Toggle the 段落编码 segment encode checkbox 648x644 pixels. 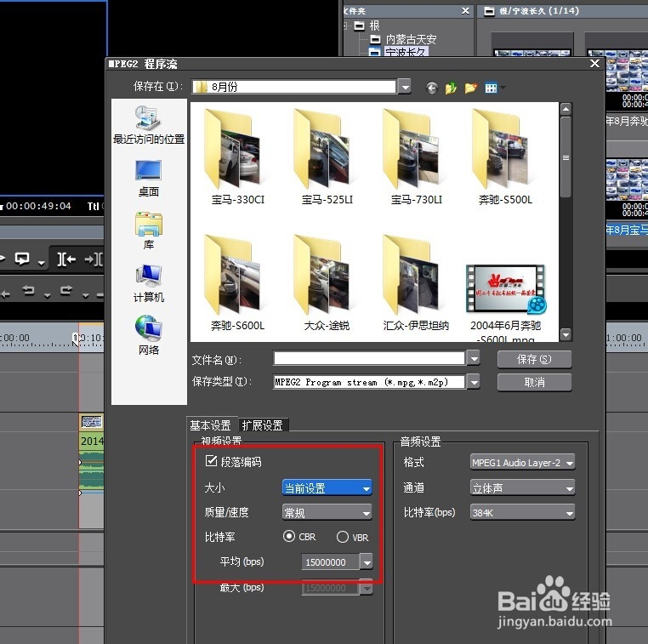(x=212, y=461)
